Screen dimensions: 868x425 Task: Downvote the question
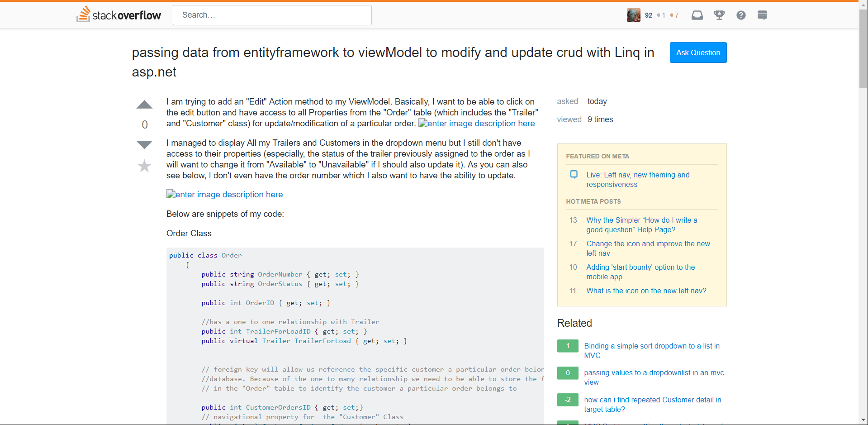click(144, 144)
